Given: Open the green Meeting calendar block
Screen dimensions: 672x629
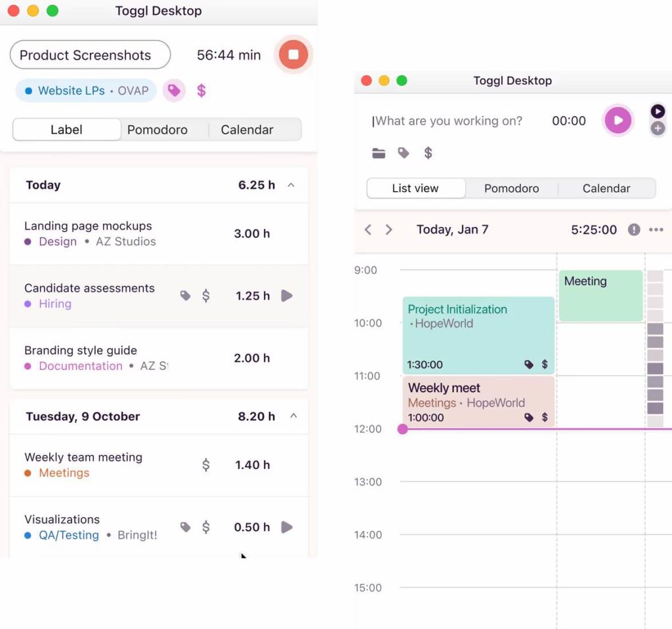Looking at the screenshot, I should tap(601, 296).
